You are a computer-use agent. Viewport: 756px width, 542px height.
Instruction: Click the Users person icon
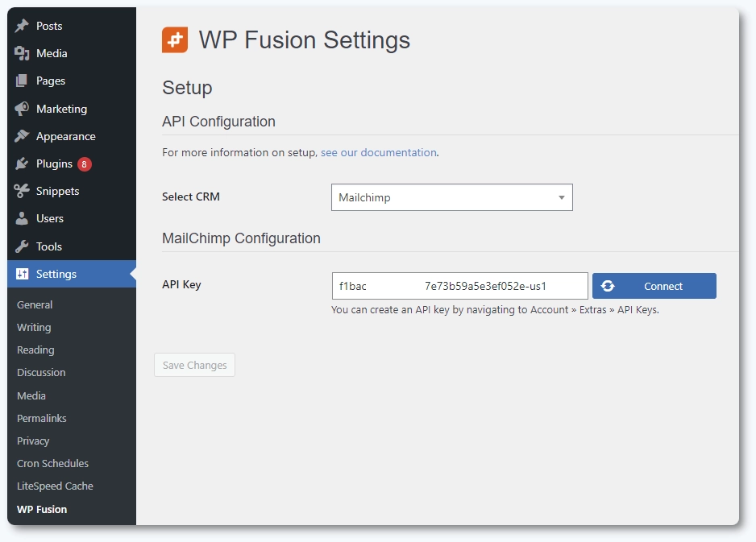click(23, 218)
